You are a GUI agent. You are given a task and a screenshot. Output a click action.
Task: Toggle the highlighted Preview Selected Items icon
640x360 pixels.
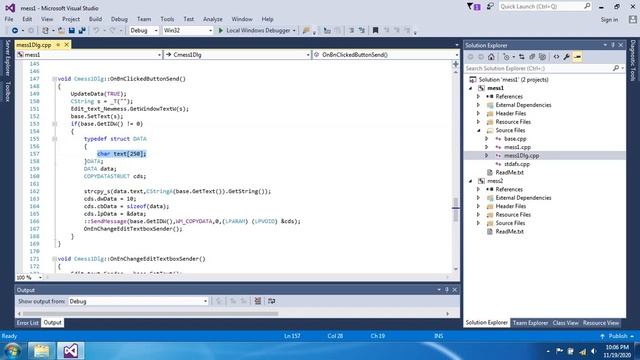[577, 57]
